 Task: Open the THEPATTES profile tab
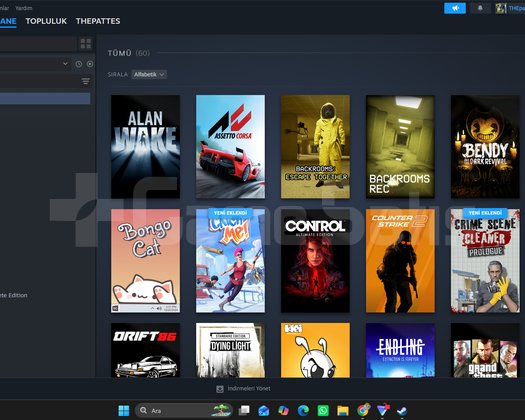[x=98, y=21]
